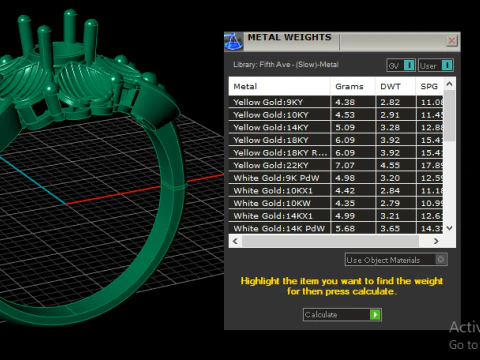Viewport: 480px width, 360px height.
Task: Click the table's scroll down arrow
Action: tap(449, 228)
